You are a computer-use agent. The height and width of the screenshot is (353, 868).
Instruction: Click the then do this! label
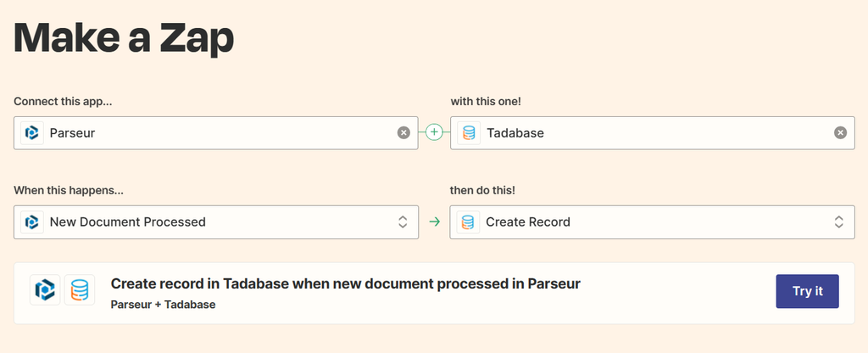coord(482,190)
